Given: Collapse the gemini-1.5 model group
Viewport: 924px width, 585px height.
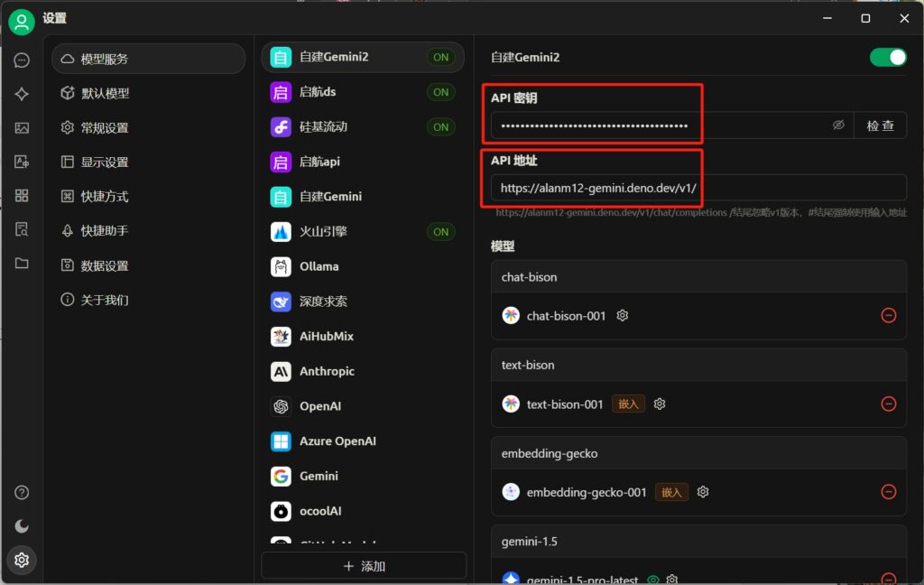Looking at the screenshot, I should [698, 542].
